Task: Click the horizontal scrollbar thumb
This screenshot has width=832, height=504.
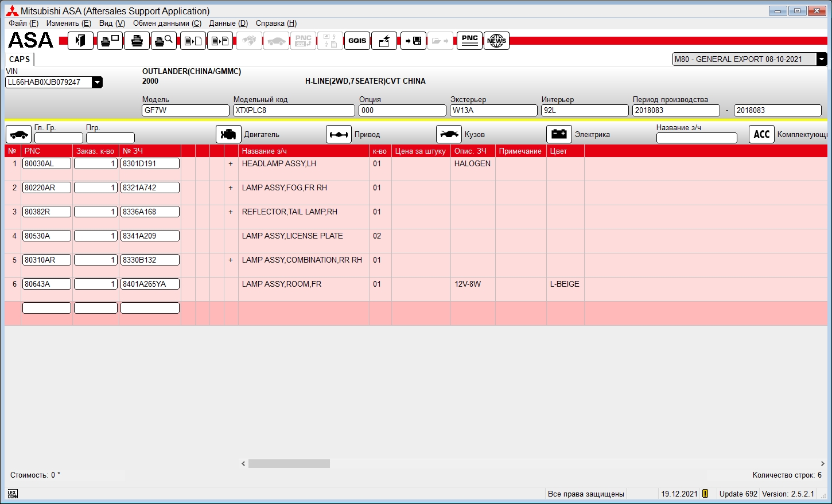Action: 289,463
